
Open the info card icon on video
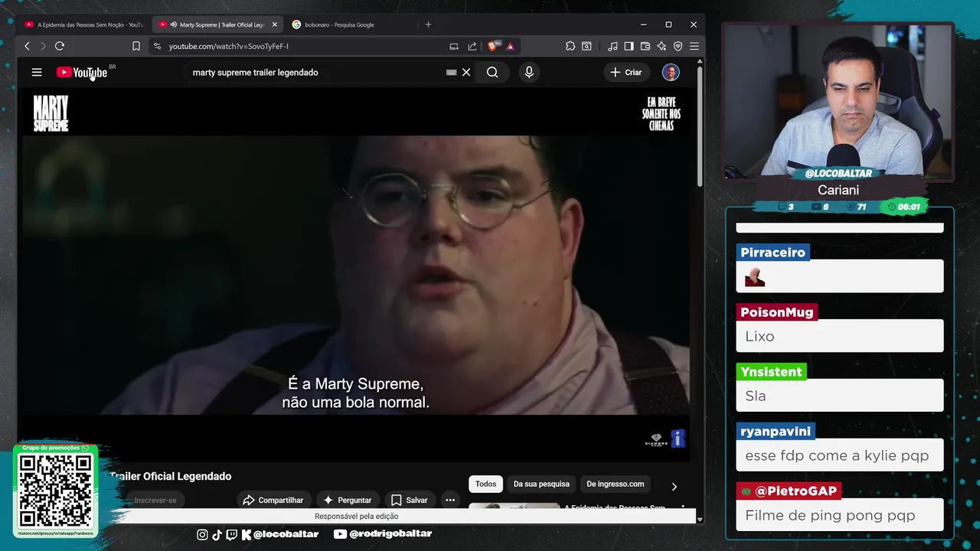coord(678,438)
